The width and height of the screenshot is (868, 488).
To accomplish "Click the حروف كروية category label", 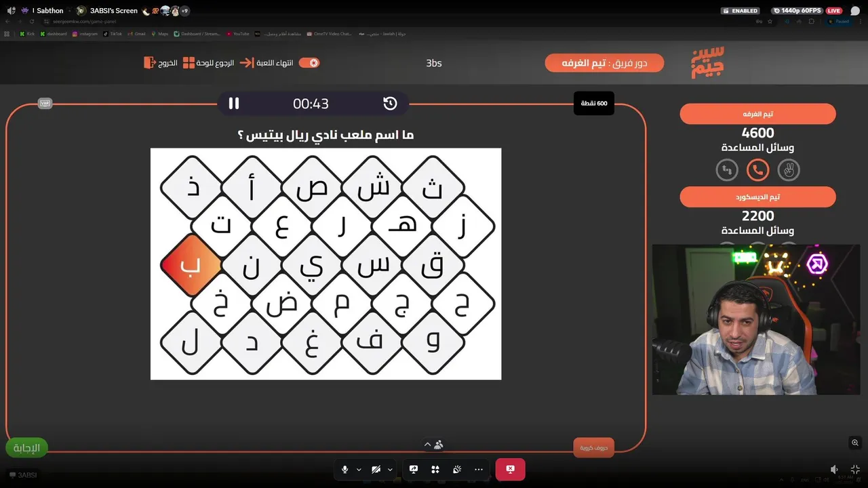I will tap(594, 447).
